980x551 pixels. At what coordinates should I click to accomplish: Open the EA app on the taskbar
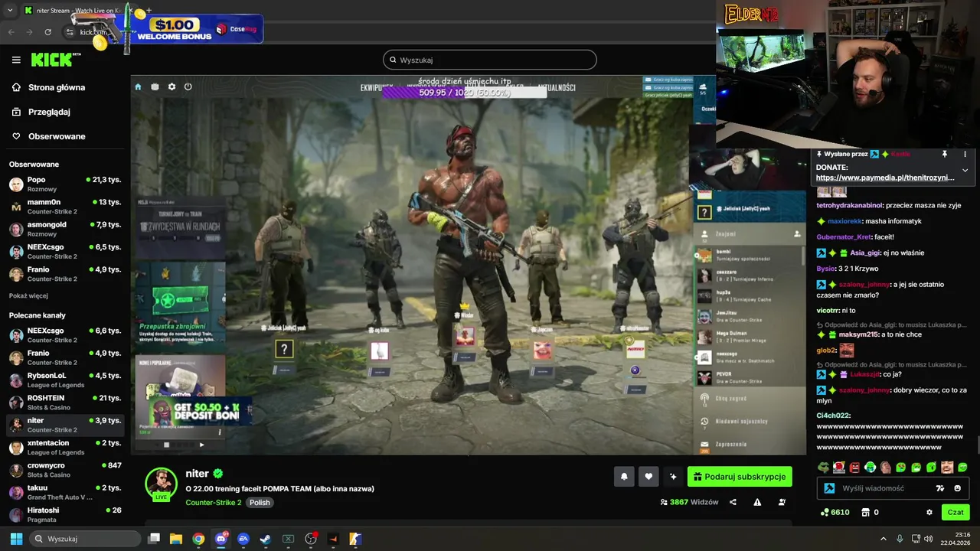[243, 539]
